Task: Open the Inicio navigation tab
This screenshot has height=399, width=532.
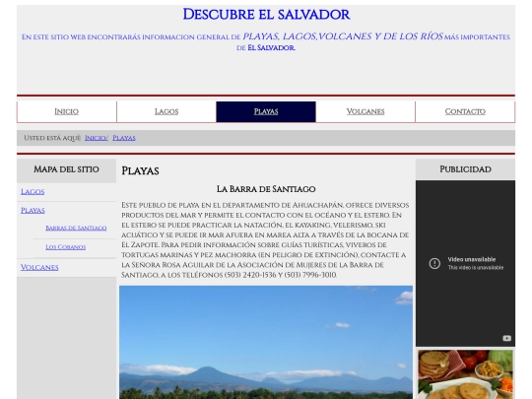Action: 67,111
